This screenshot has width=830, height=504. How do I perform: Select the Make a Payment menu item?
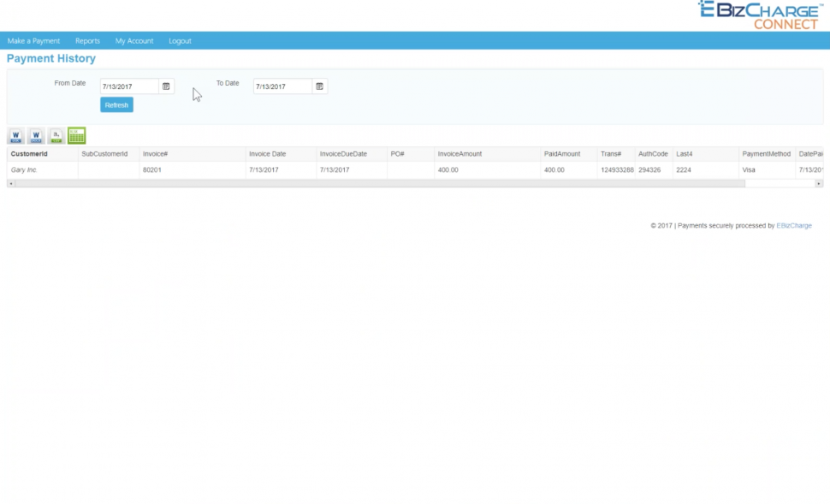33,40
